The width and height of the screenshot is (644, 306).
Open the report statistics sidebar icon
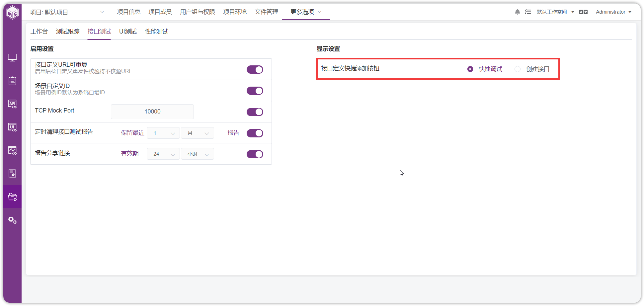point(12,174)
